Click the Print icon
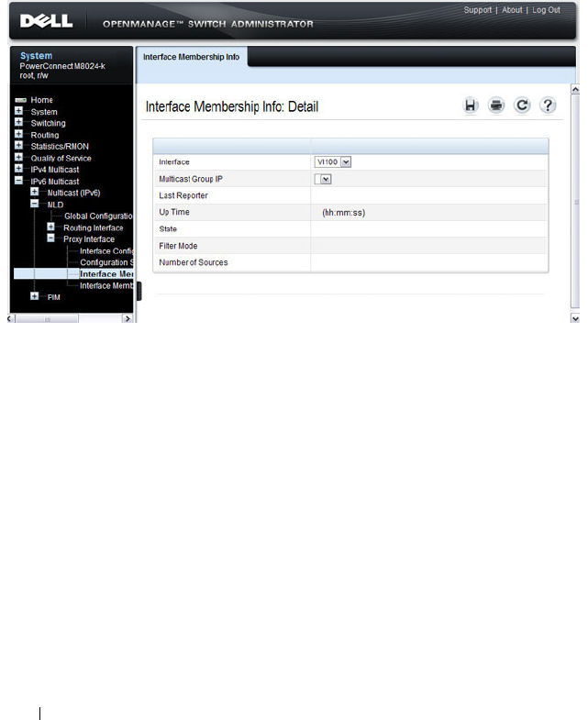Screen dimensions: 588x720 click(496, 105)
